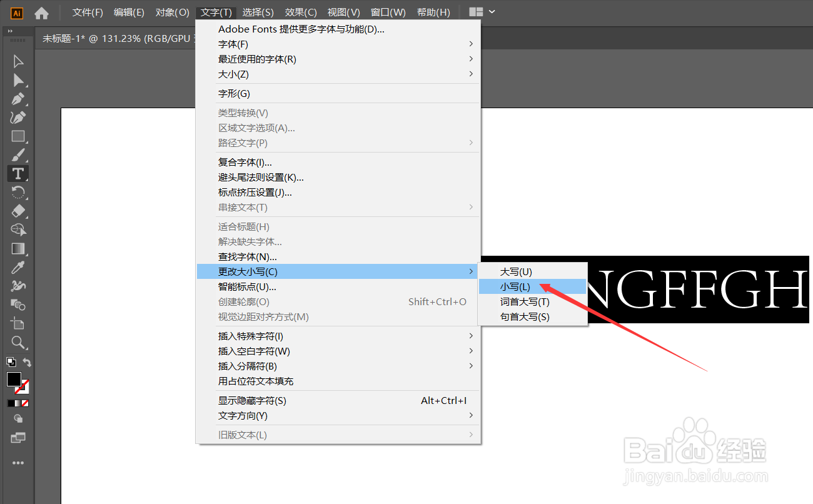
Task: Apply the Gradient mode below the fill swatch
Action: tap(18, 403)
